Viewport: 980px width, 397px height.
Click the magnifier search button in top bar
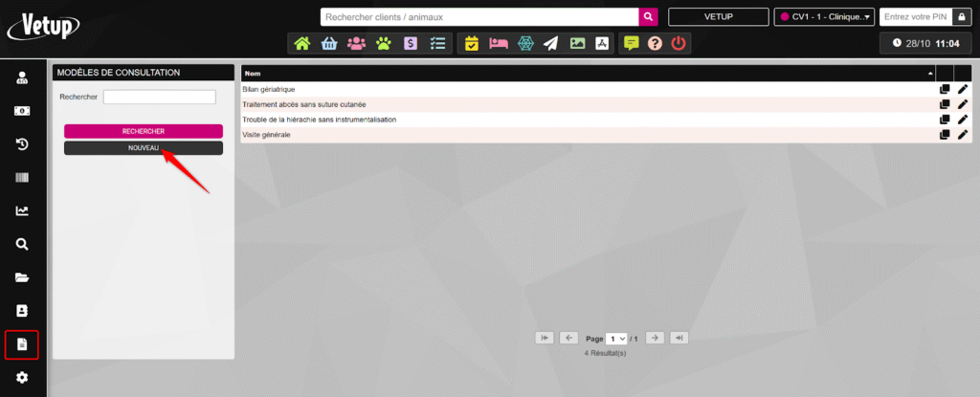click(x=648, y=17)
